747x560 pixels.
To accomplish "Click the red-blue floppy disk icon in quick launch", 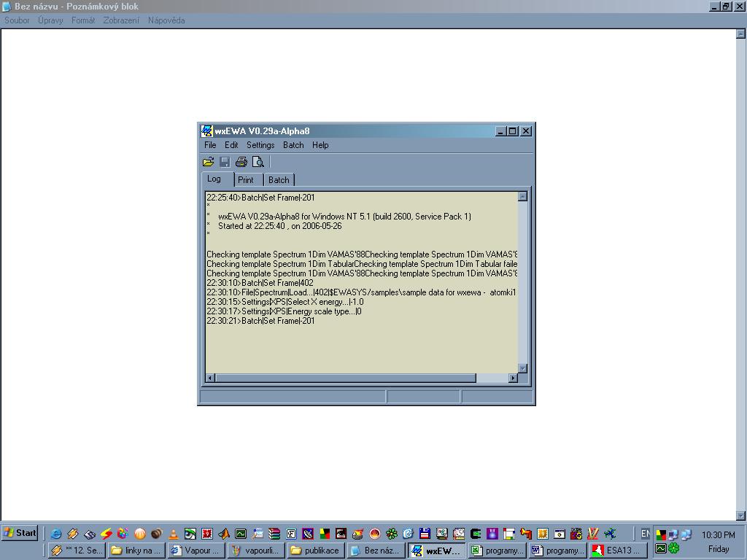I will coord(425,534).
